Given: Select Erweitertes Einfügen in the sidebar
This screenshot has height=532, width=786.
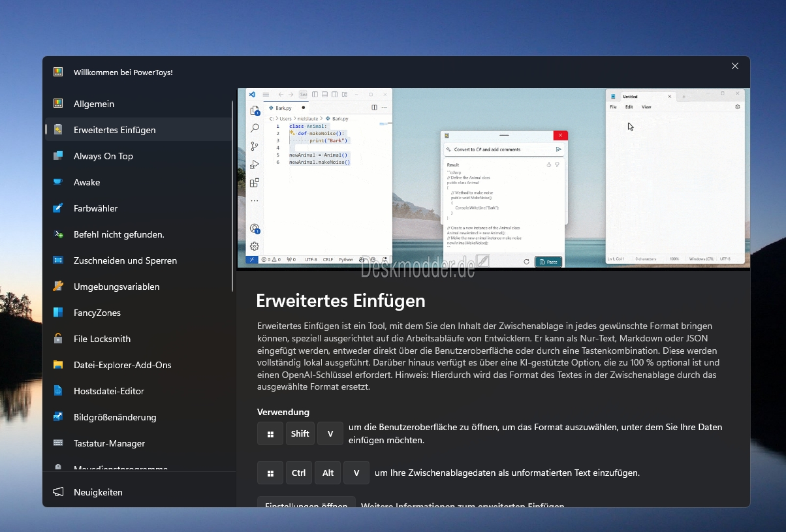Looking at the screenshot, I should (138, 130).
